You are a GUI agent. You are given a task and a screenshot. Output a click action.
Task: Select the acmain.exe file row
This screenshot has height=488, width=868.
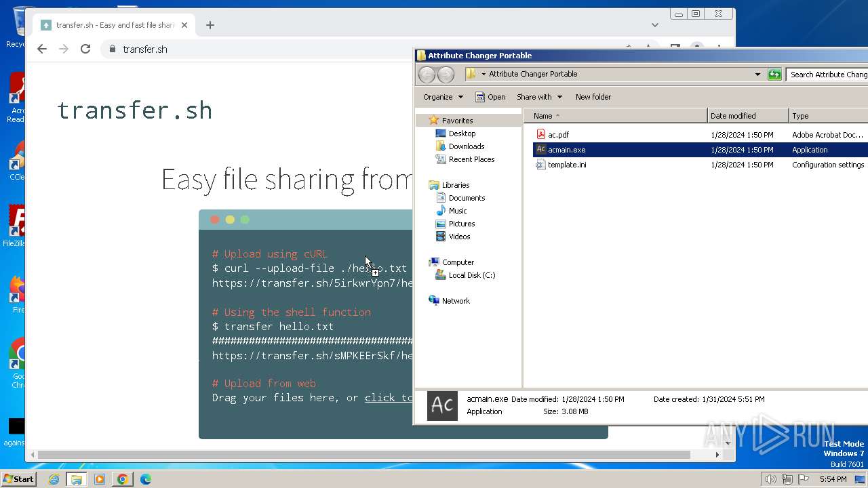coord(700,150)
